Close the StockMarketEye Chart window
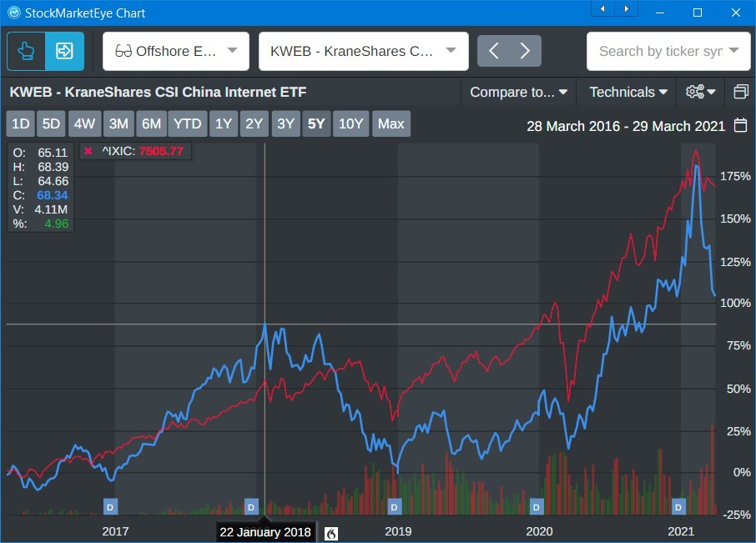 (735, 13)
